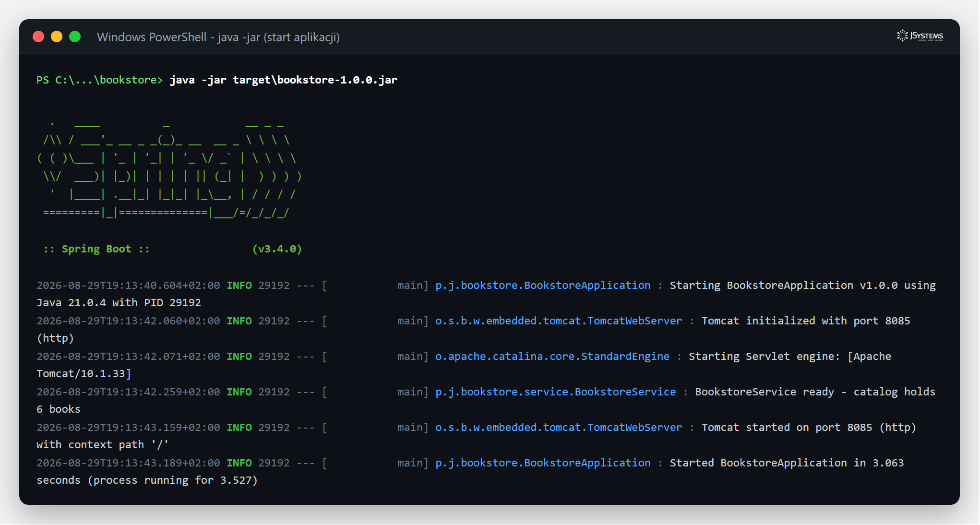This screenshot has height=525, width=980.
Task: Click timestamp '2026-08-29T19:13:43.159+02:00'
Action: pos(128,428)
